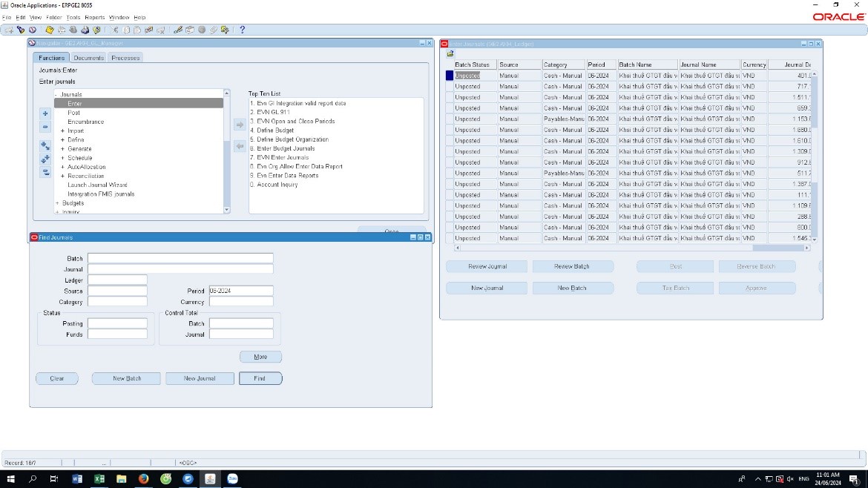Click the Show Navigator icon in the toolbar

[32, 30]
